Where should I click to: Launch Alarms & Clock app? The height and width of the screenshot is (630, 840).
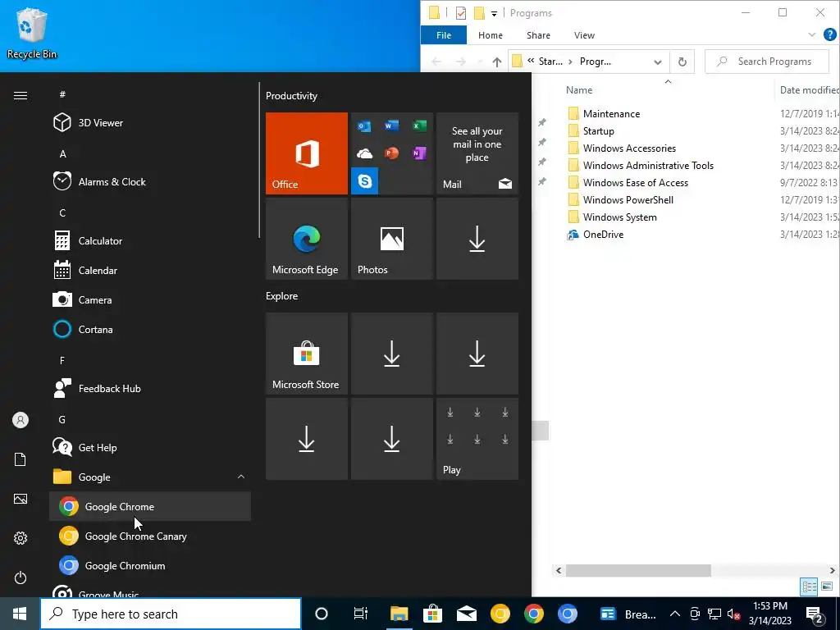[150, 181]
